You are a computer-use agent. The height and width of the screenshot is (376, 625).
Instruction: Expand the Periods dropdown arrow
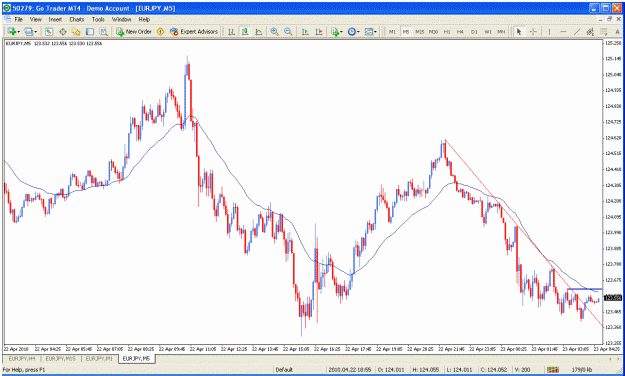(x=359, y=31)
